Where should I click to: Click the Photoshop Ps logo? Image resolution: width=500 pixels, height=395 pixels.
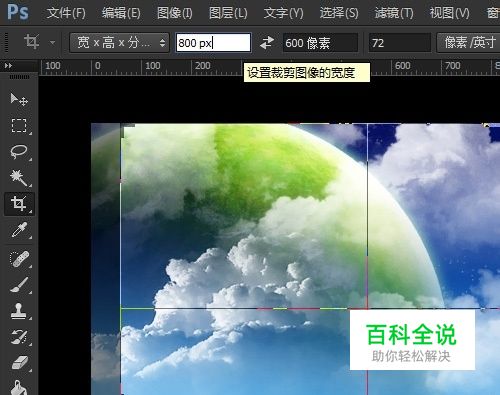point(18,12)
